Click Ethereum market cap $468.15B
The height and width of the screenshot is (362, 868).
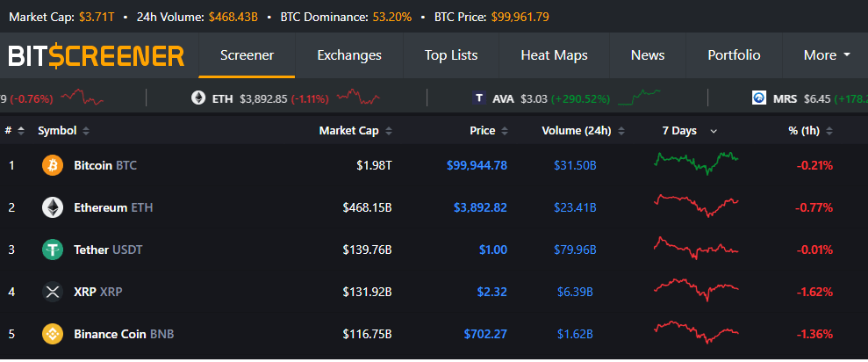coord(367,207)
